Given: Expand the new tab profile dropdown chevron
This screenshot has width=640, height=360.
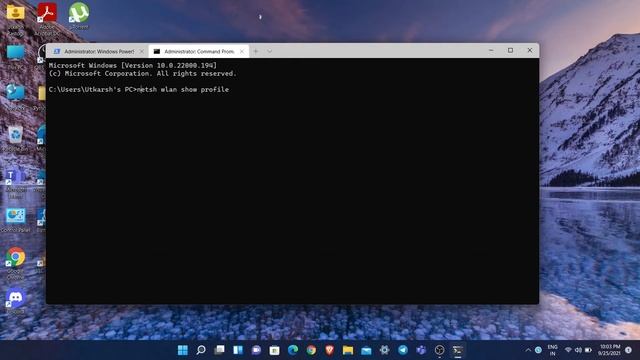Looking at the screenshot, I should click(269, 51).
